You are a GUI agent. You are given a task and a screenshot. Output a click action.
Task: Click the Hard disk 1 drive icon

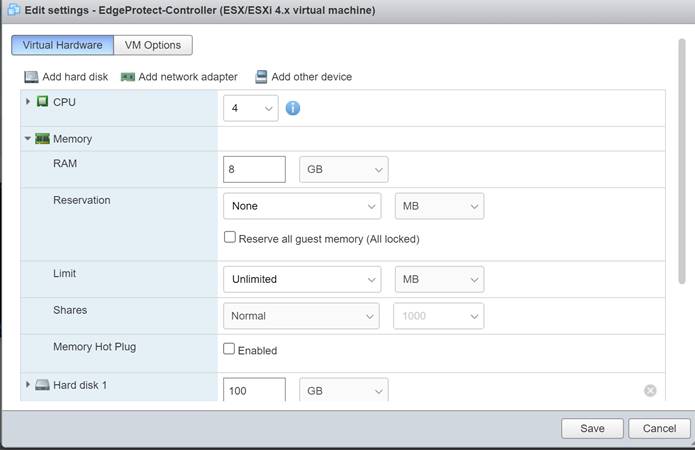(x=43, y=385)
